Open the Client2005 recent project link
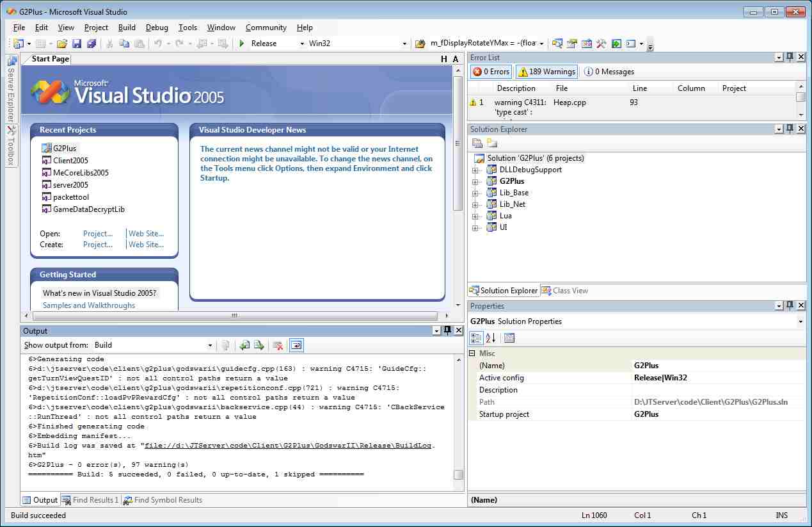 [x=70, y=161]
